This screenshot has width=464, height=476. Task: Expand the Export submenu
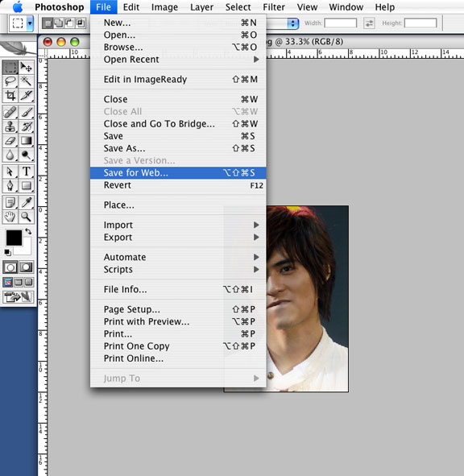click(x=178, y=237)
